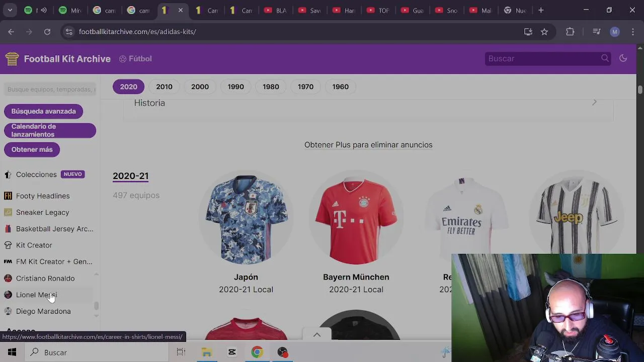Click the Obtener más button
Screen dimensions: 644x362
[x=32, y=149]
